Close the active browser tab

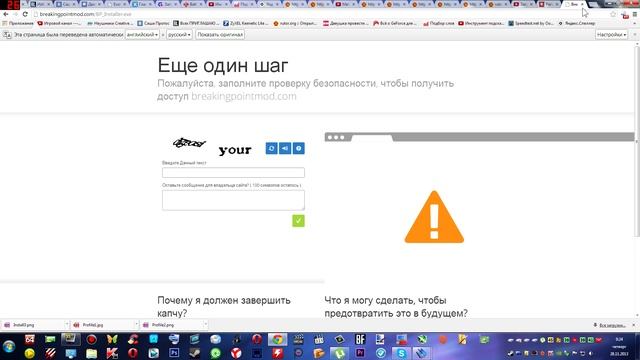(x=582, y=4)
